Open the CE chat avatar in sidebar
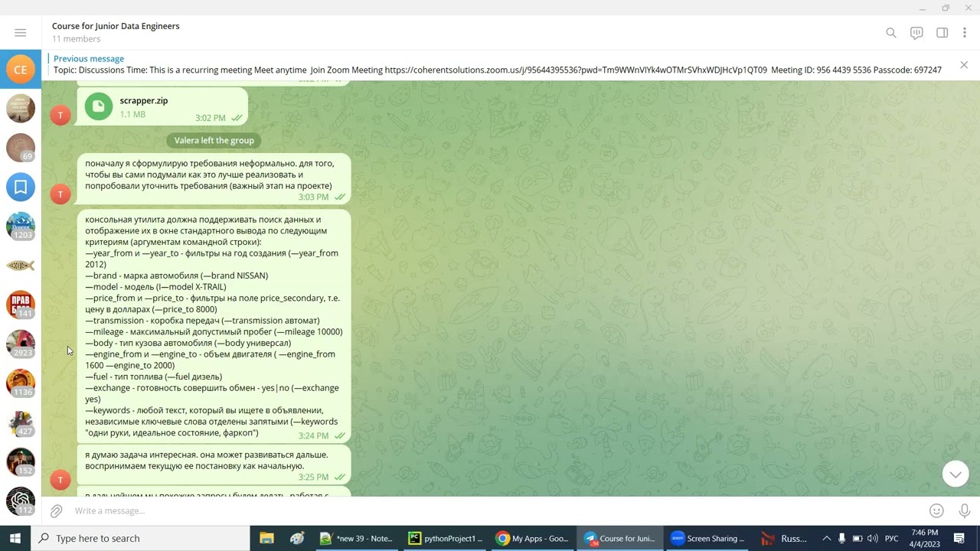980x551 pixels. point(21,70)
